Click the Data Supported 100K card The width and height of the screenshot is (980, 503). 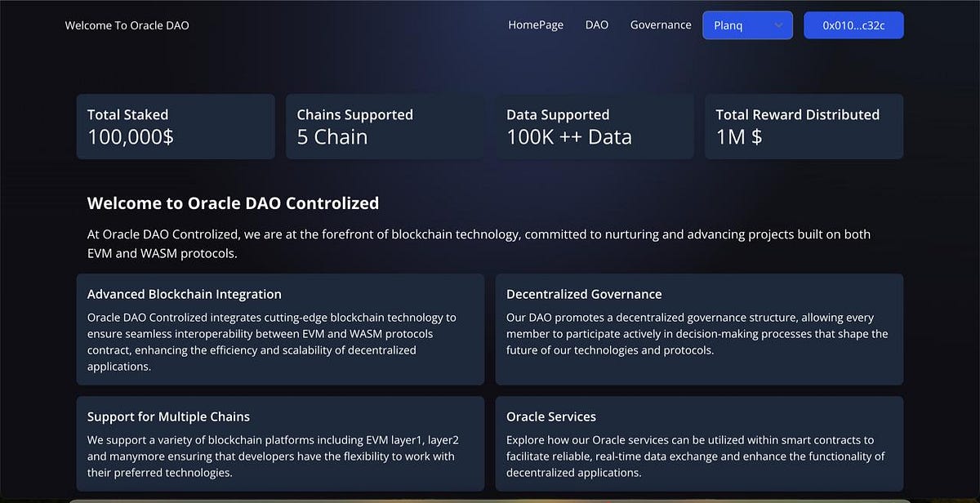[595, 127]
